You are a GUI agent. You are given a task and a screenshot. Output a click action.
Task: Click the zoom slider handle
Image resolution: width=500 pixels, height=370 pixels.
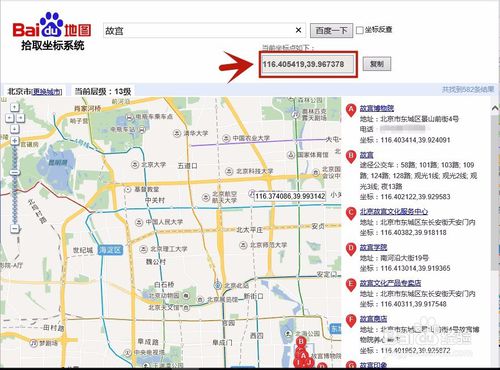[x=14, y=172]
